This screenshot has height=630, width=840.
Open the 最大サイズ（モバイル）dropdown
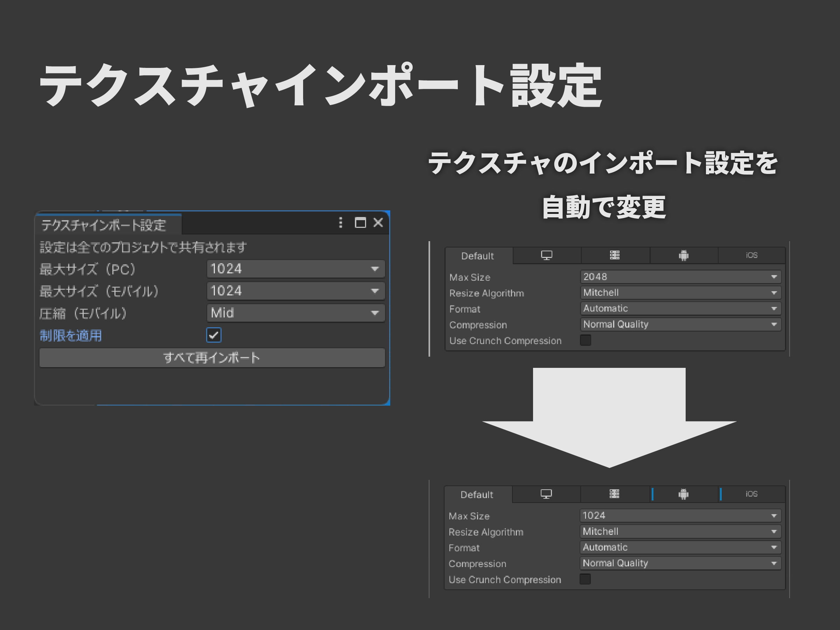click(x=295, y=291)
